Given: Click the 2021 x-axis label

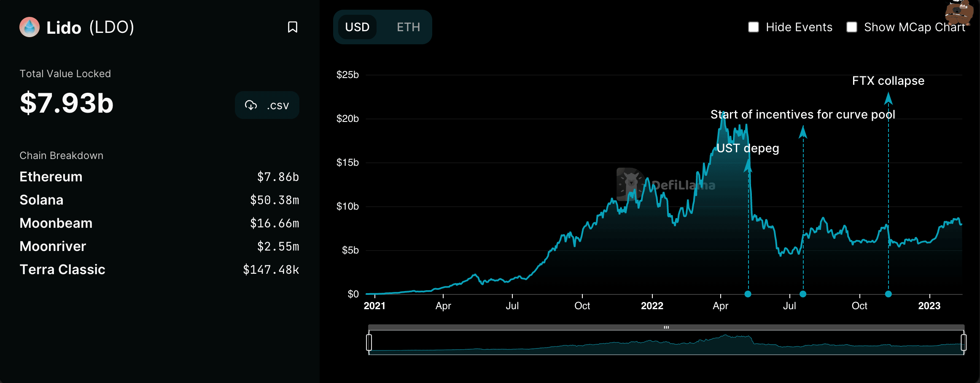Looking at the screenshot, I should (374, 306).
